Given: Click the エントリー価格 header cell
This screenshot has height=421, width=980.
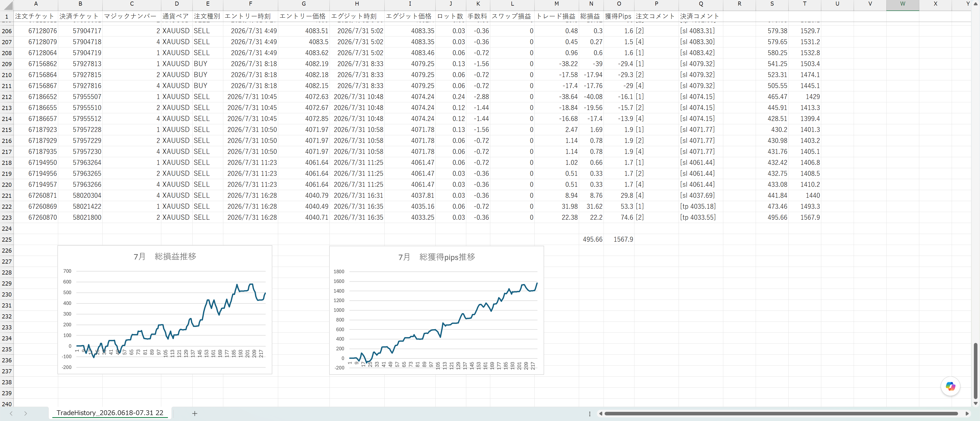Looking at the screenshot, I should 304,16.
